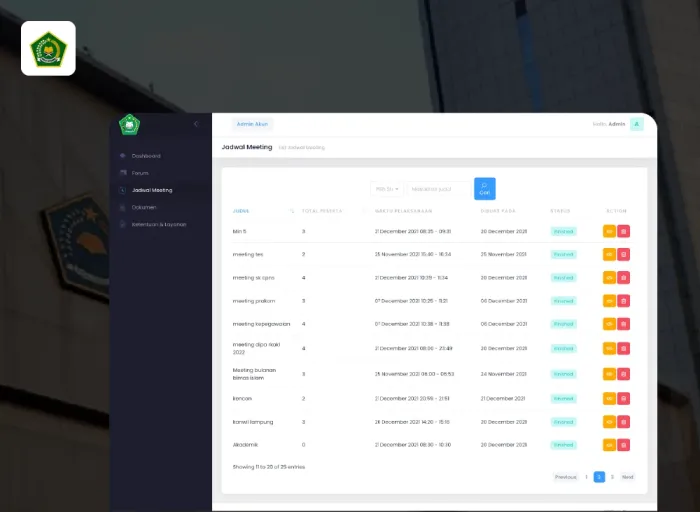Click the title cell 'kanwil lampung'

pos(253,422)
